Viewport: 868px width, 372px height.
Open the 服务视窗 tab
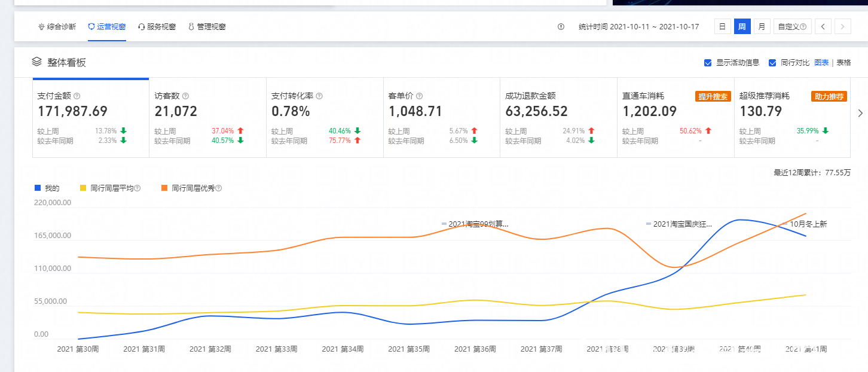[x=157, y=27]
